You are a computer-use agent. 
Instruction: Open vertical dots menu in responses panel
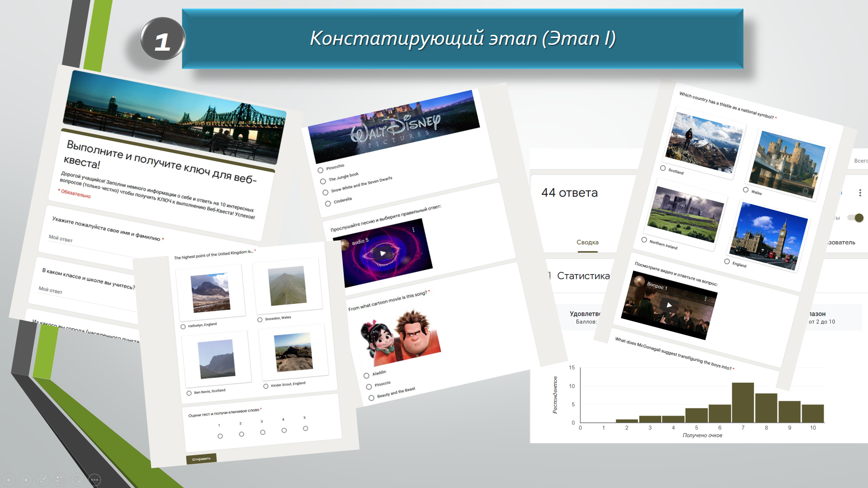click(x=860, y=193)
